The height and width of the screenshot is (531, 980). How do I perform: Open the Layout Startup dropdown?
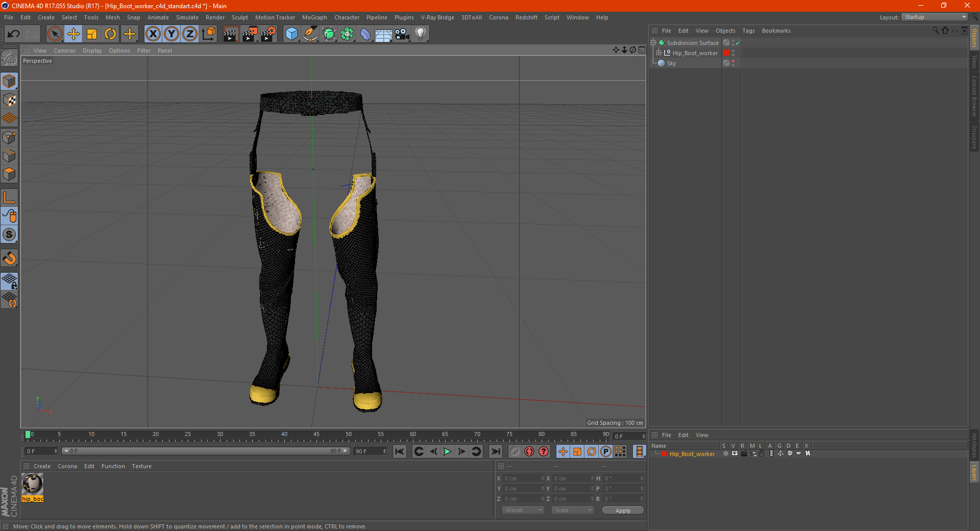click(x=934, y=17)
